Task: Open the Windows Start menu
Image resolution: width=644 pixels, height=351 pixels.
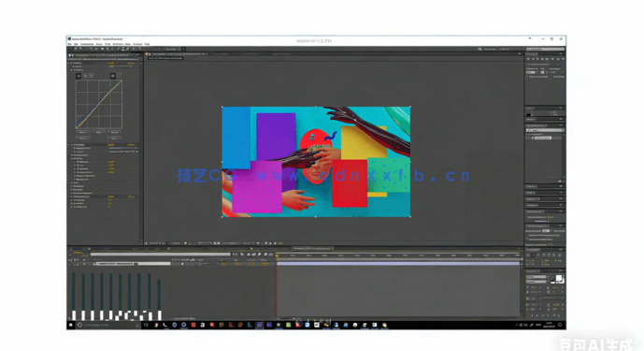Action: 70,325
